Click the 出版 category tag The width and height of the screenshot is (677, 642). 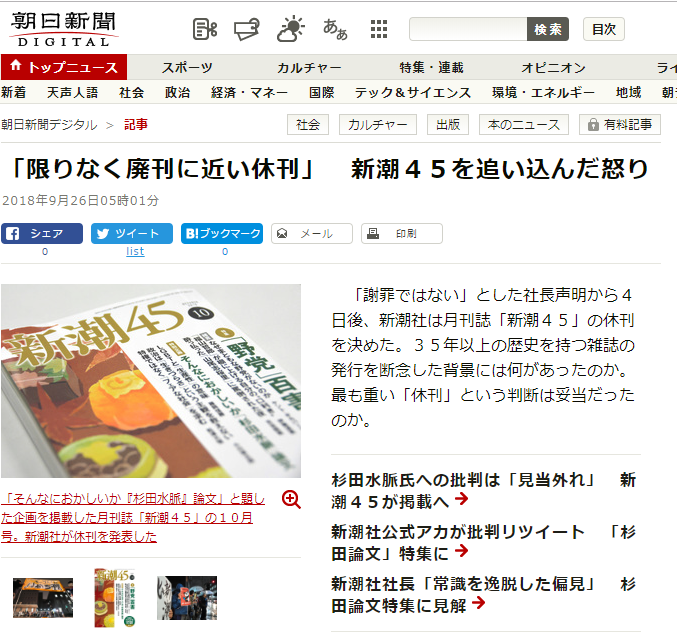point(448,125)
